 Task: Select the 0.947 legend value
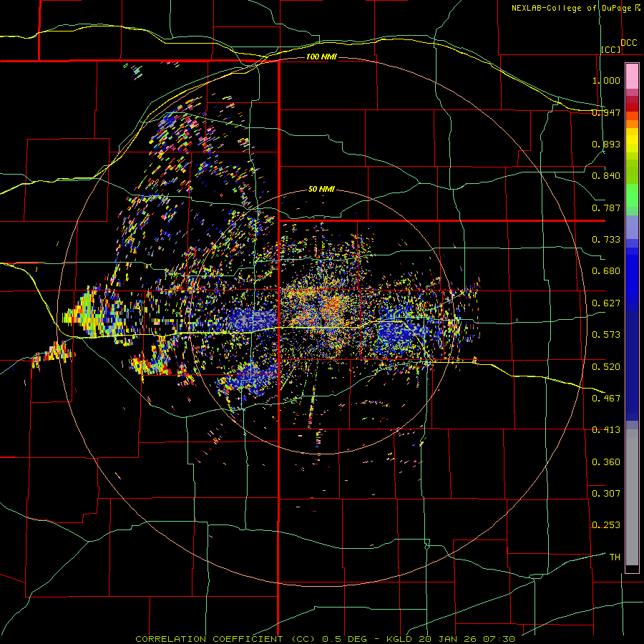[x=606, y=112]
